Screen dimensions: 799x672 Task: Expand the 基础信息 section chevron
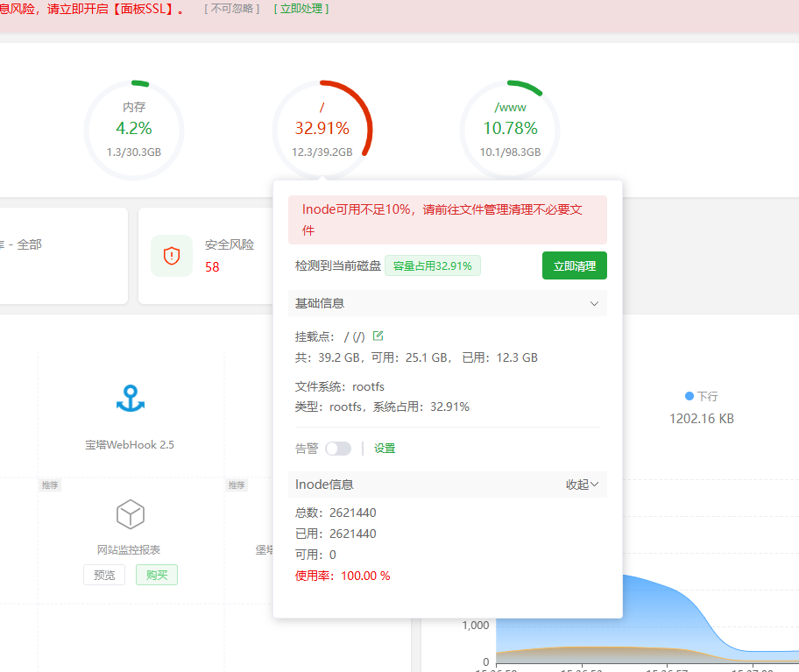tap(594, 304)
